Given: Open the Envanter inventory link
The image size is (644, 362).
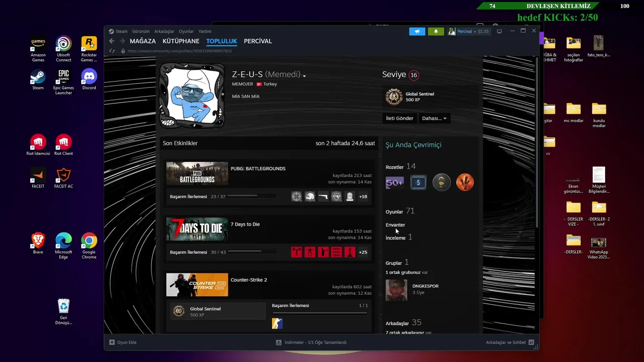Looking at the screenshot, I should point(395,225).
